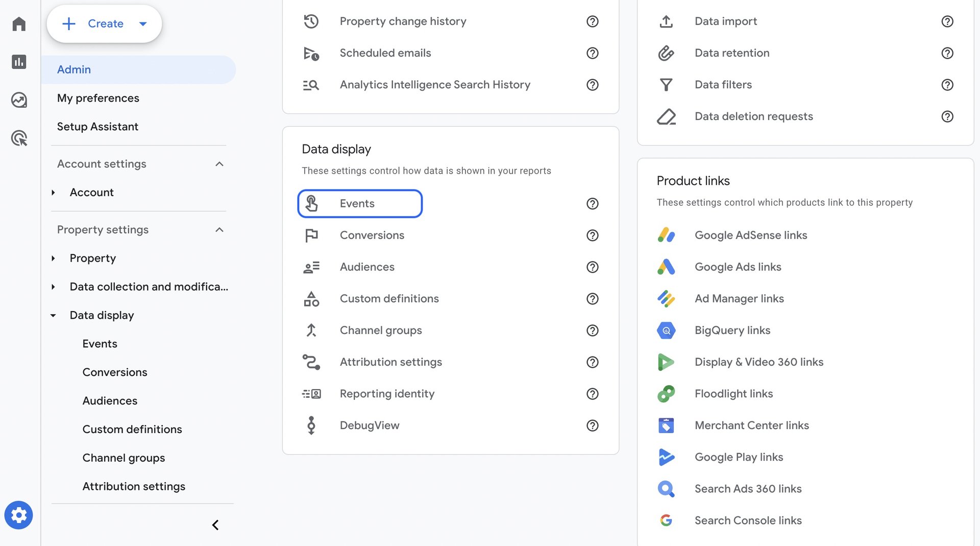
Task: Click the Data import upload icon
Action: tap(666, 21)
